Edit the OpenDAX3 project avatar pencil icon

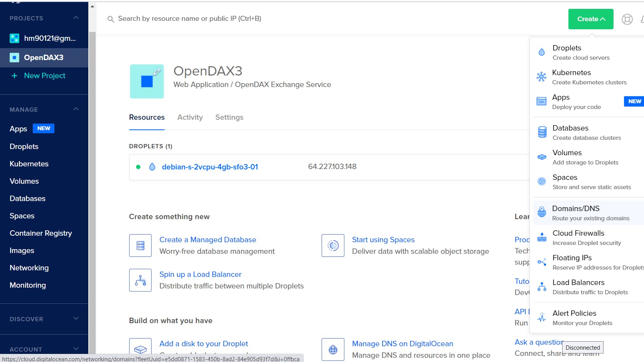click(x=157, y=72)
